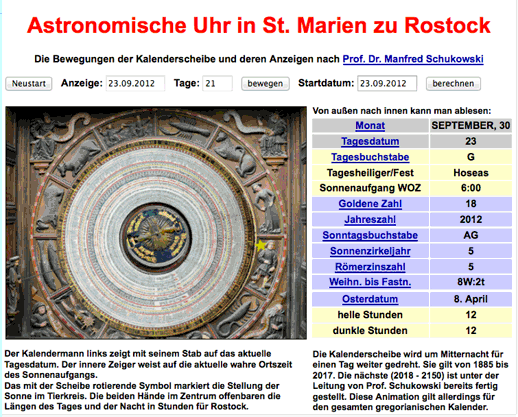Focus the Anzeige date field
Image resolution: width=518 pixels, height=417 pixels.
[x=135, y=83]
